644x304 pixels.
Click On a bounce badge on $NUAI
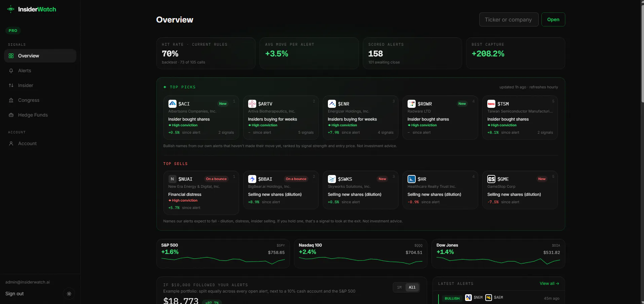[216, 179]
